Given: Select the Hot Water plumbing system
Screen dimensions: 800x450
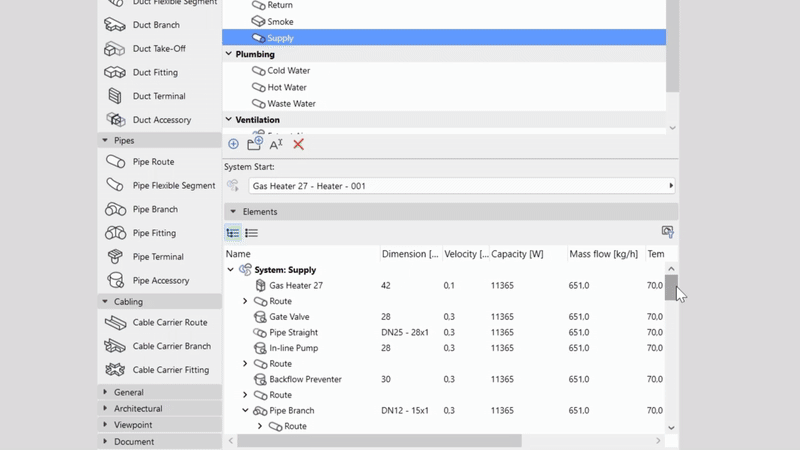Looking at the screenshot, I should [x=287, y=87].
